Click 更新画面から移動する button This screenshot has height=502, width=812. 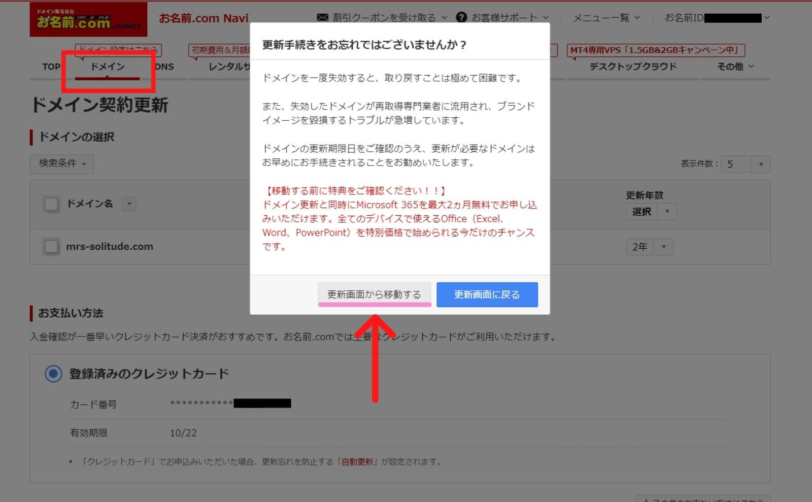click(x=374, y=294)
